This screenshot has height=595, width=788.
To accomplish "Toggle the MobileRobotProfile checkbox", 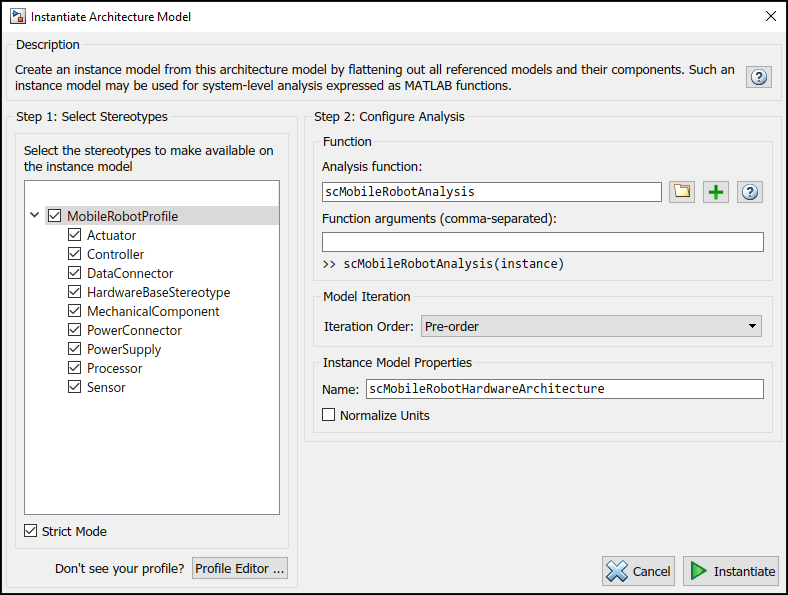I will (55, 216).
